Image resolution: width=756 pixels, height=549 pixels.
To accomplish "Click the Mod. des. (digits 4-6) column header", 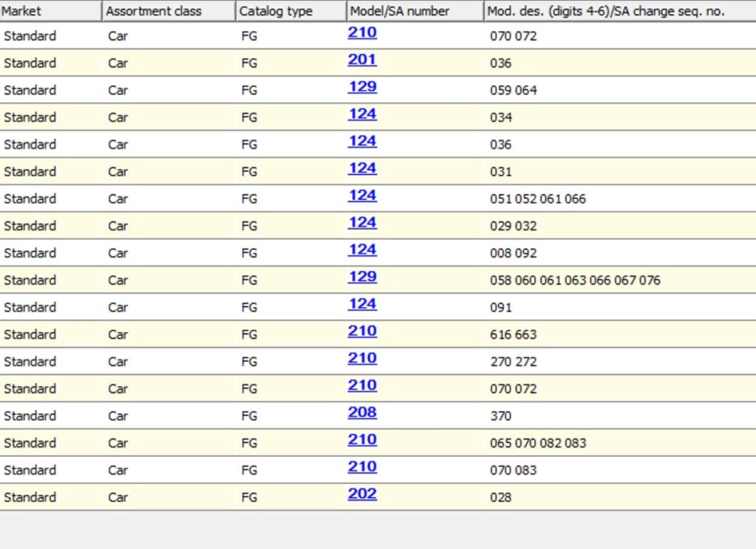I will coord(620,11).
